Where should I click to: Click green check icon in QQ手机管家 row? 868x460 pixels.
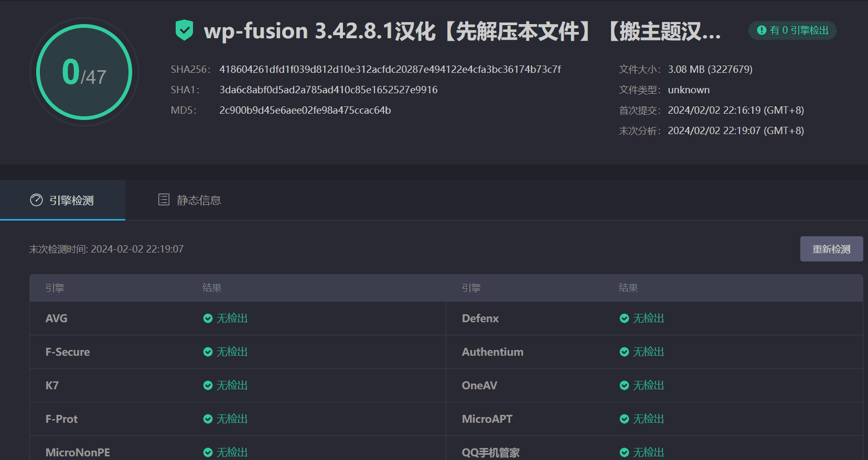point(624,453)
